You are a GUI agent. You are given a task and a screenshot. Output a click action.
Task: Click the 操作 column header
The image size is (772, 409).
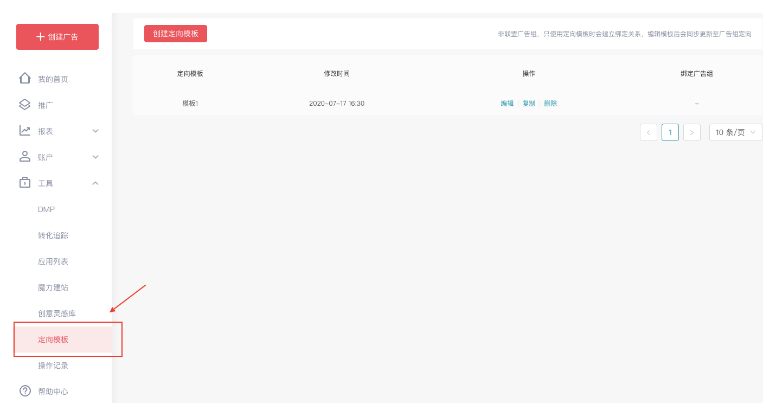pos(529,73)
